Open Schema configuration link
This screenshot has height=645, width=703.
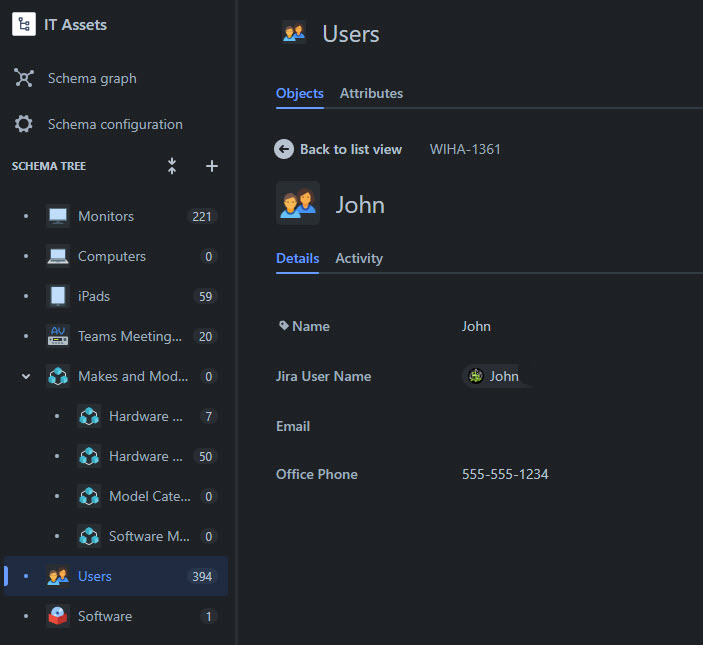pyautogui.click(x=115, y=124)
